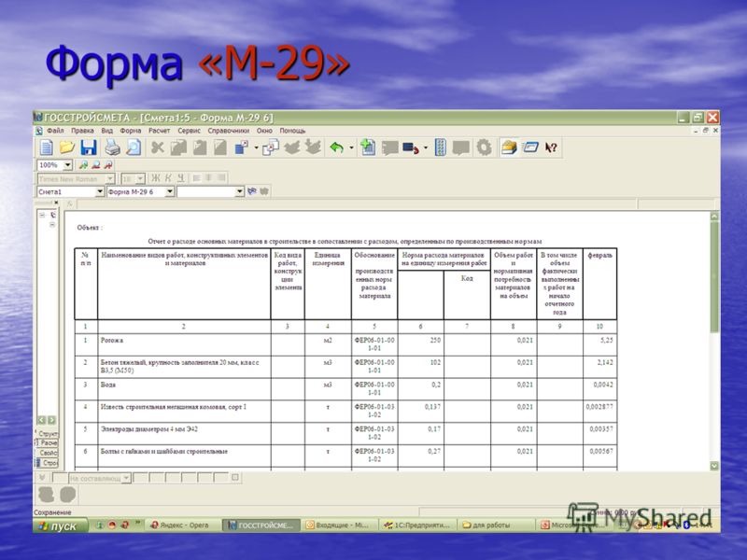Open the Times New Roman font dropdown
747x560 pixels.
[109, 178]
